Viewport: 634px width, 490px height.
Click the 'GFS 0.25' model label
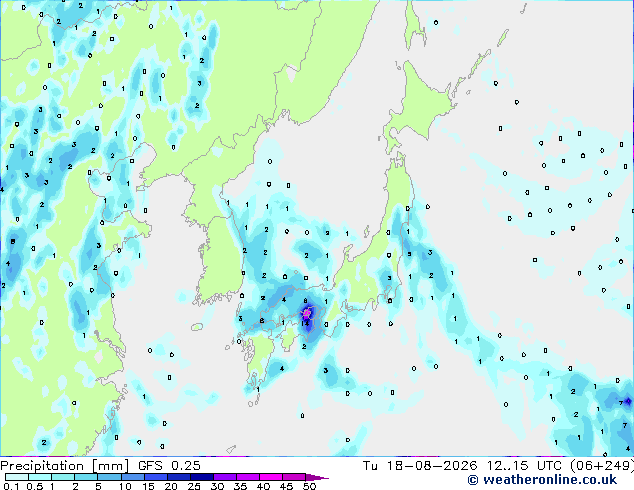pos(169,466)
